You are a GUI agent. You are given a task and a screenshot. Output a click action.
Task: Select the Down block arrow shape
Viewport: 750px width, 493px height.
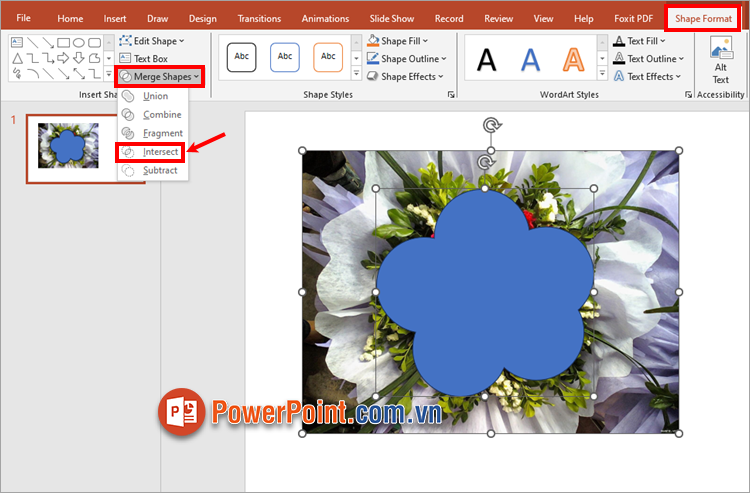click(x=78, y=58)
